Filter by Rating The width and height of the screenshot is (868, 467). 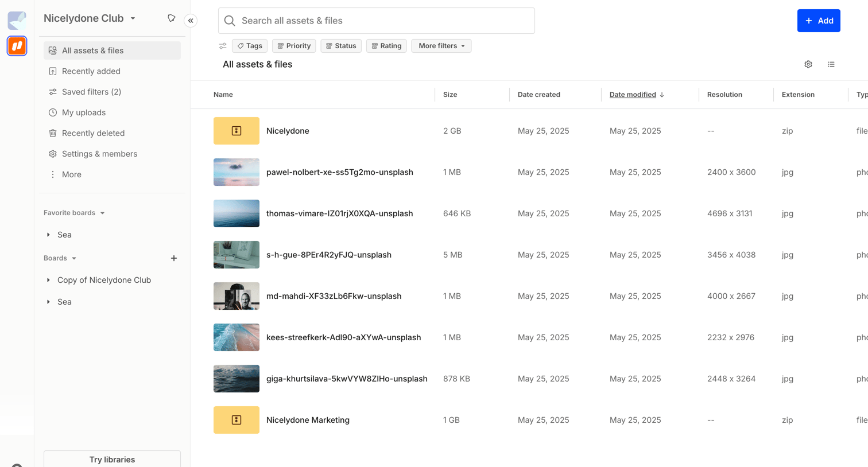point(386,46)
